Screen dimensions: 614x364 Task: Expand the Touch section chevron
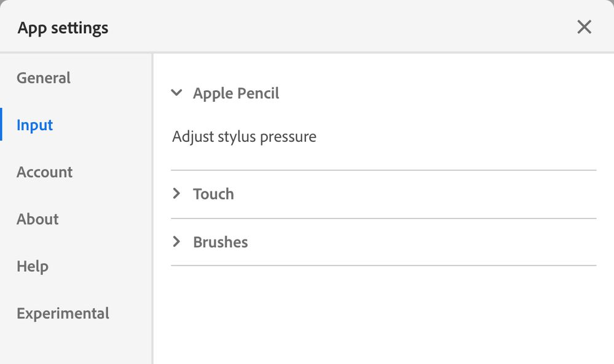click(177, 194)
